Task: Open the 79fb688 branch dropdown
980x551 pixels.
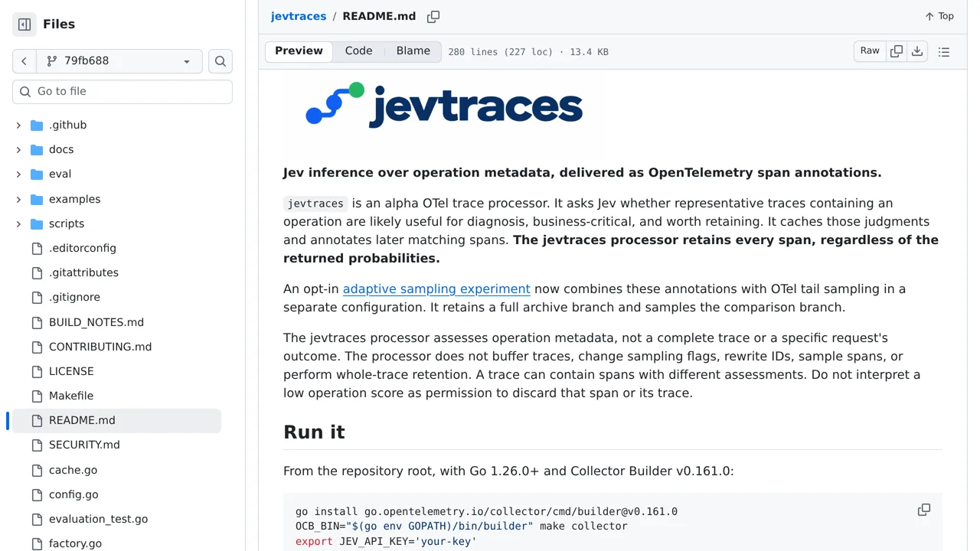Action: [x=119, y=61]
